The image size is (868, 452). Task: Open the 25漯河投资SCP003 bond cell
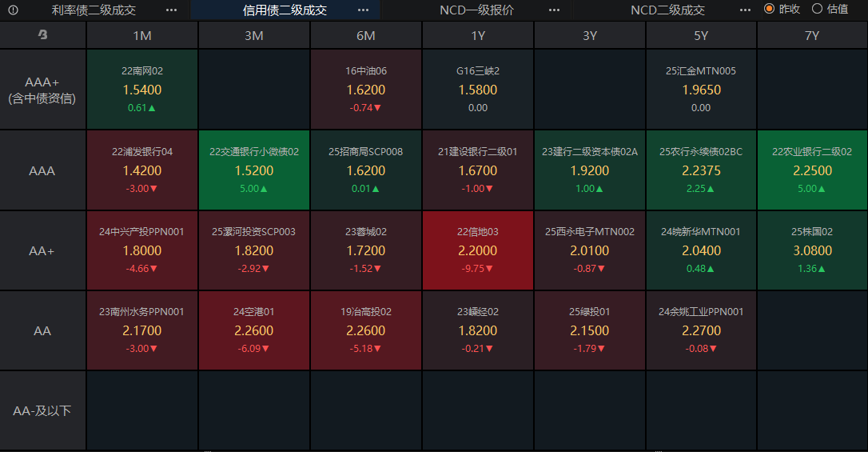[254, 251]
